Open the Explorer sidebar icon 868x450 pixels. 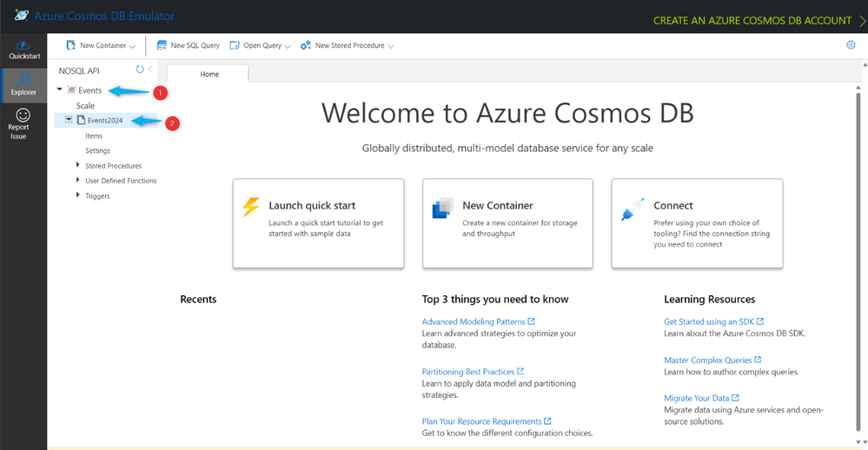pyautogui.click(x=23, y=80)
